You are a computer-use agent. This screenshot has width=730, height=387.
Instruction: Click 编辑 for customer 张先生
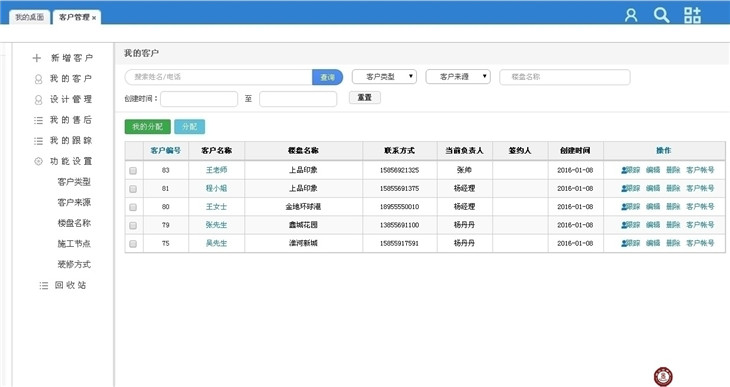point(653,224)
